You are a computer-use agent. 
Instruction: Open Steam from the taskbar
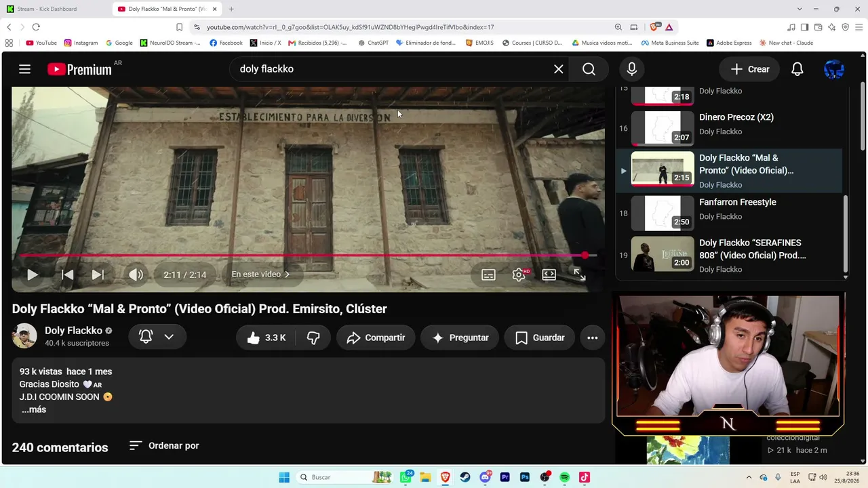[x=465, y=477]
